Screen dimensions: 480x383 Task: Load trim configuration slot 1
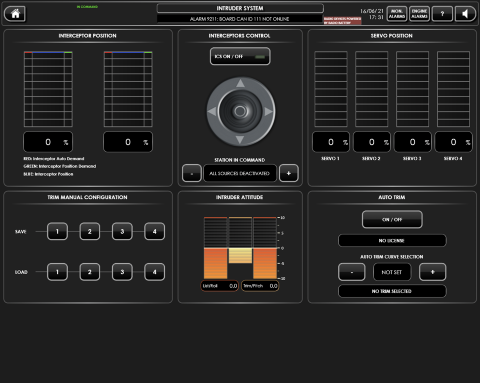pyautogui.click(x=57, y=272)
